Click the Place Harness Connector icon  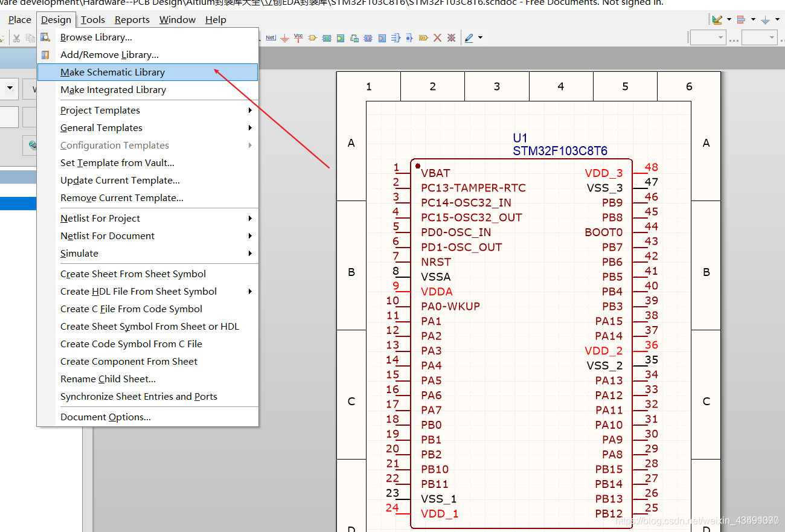[x=368, y=37]
